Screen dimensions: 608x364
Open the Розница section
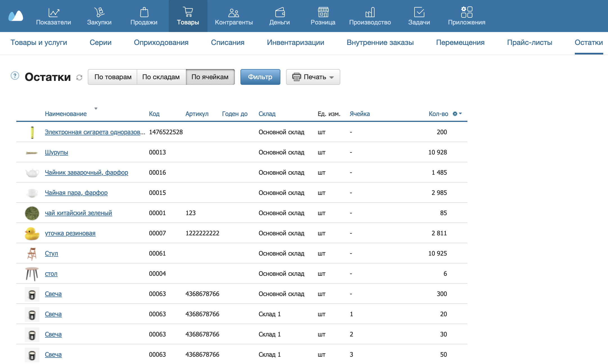323,16
